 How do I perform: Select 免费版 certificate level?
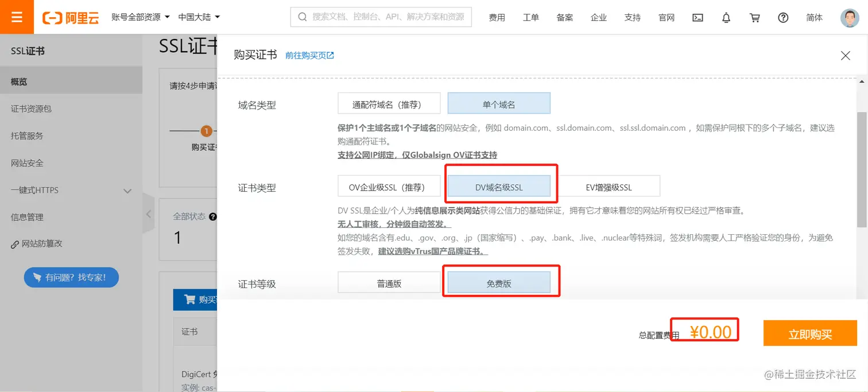click(499, 282)
